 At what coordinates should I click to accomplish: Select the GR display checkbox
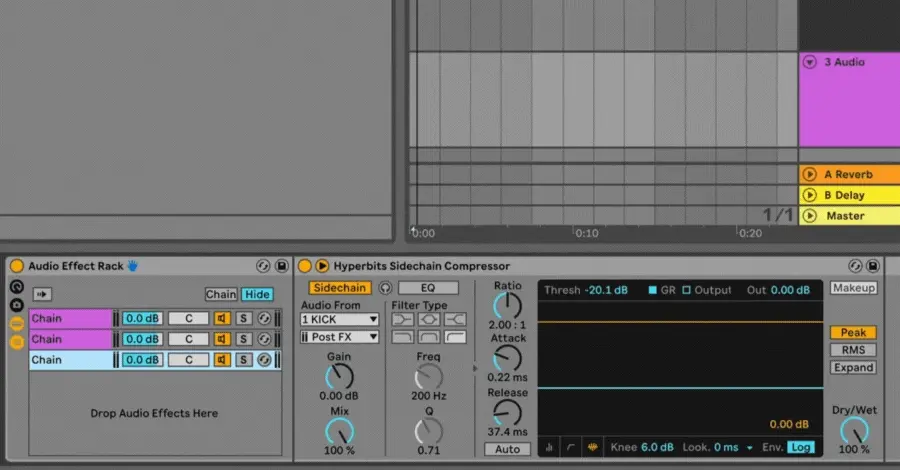coord(652,290)
